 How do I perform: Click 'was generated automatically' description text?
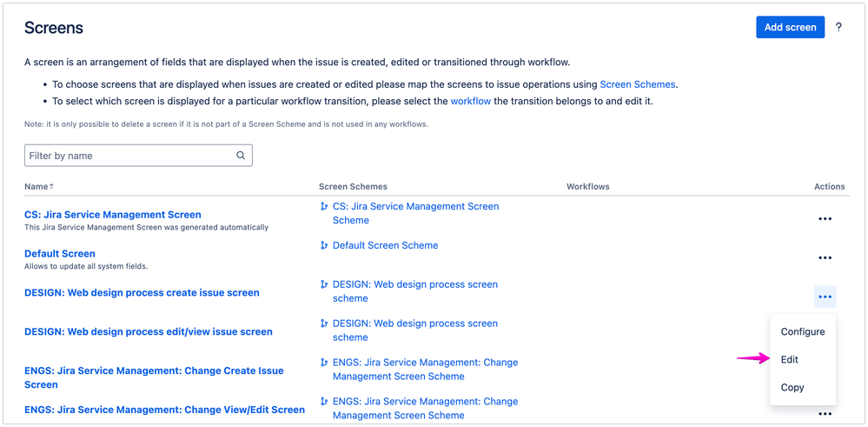click(217, 227)
